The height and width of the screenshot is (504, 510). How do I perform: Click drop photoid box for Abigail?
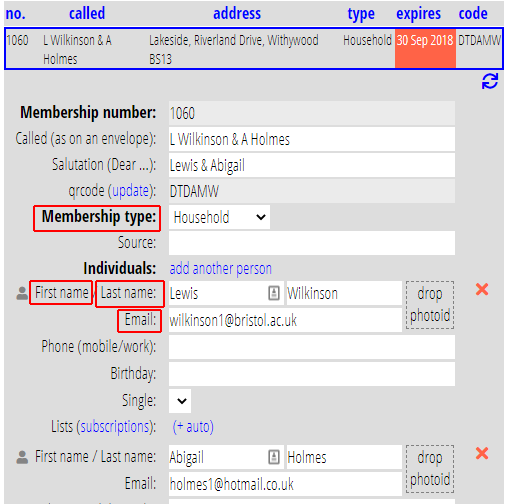[x=430, y=469]
